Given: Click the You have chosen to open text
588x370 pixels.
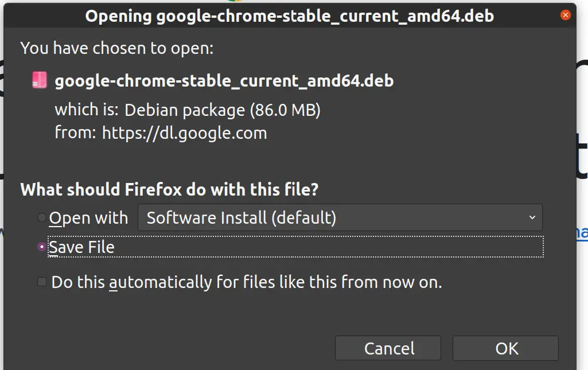Looking at the screenshot, I should tap(117, 48).
